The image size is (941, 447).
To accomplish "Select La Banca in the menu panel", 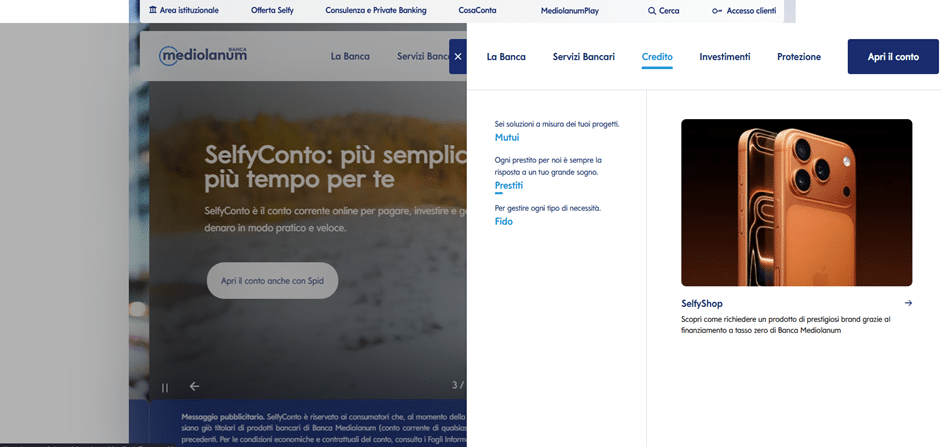I will coord(506,57).
